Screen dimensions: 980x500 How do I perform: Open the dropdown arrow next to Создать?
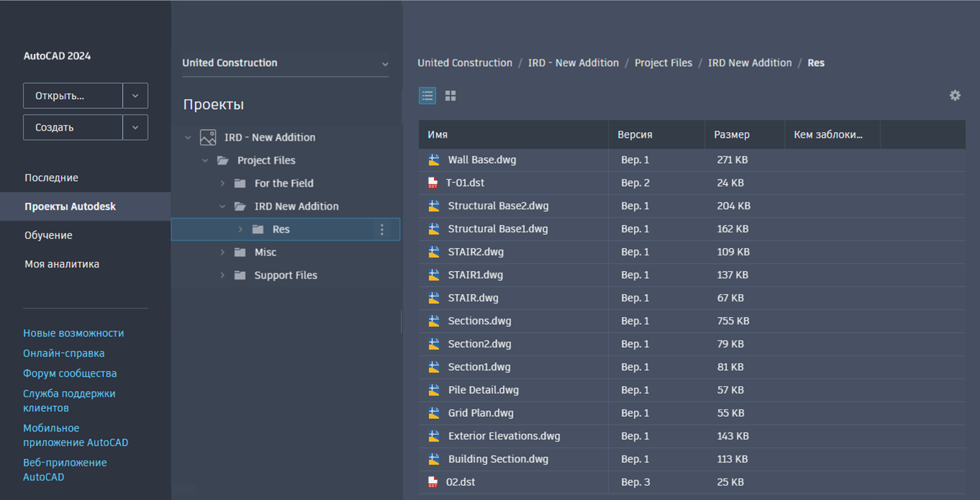[136, 128]
